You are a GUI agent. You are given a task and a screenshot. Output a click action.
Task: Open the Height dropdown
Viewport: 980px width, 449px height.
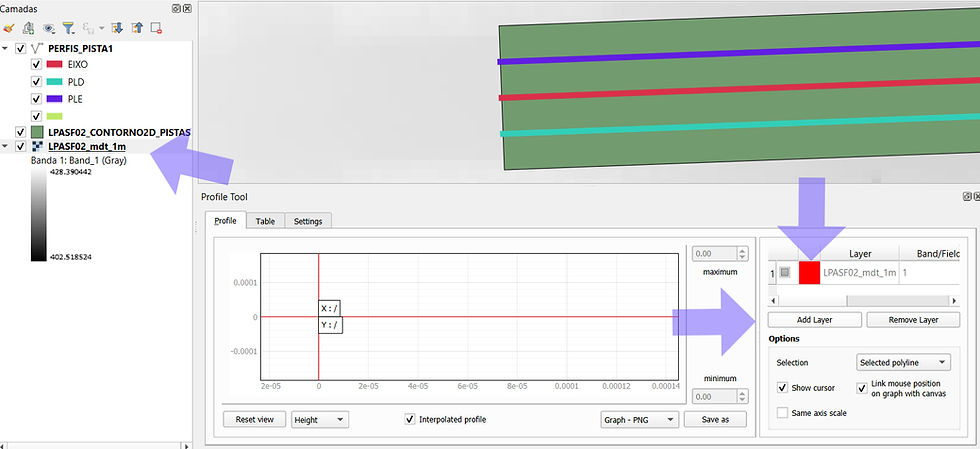(321, 420)
